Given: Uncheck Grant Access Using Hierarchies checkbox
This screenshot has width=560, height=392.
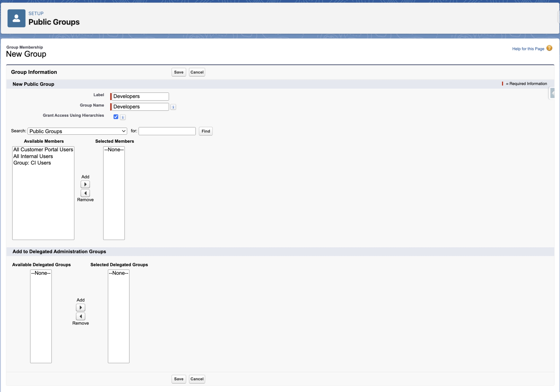Looking at the screenshot, I should pyautogui.click(x=116, y=117).
